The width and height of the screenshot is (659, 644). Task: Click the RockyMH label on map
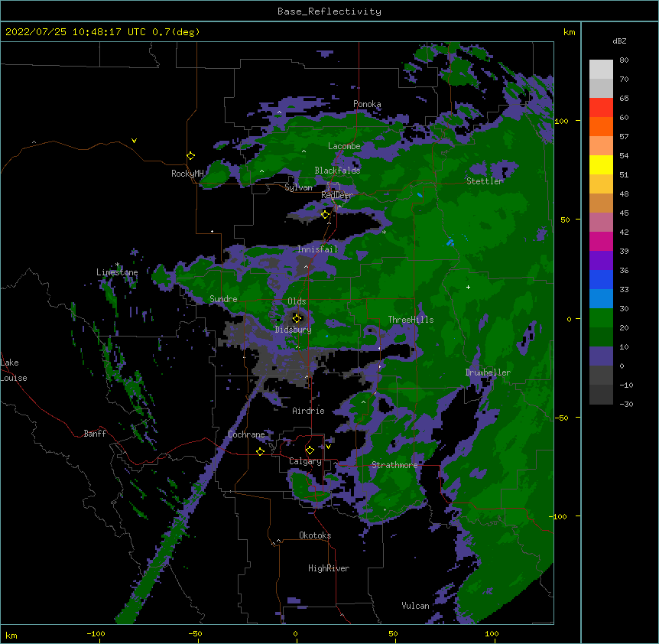click(187, 174)
